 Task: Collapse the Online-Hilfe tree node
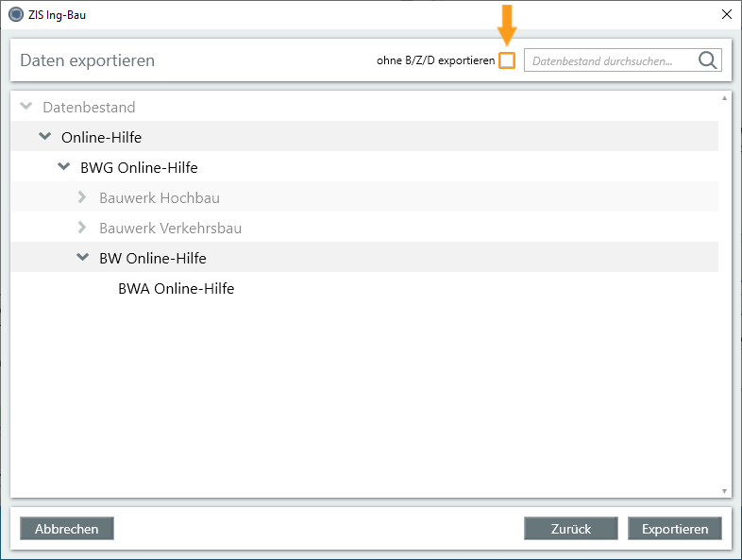coord(45,137)
